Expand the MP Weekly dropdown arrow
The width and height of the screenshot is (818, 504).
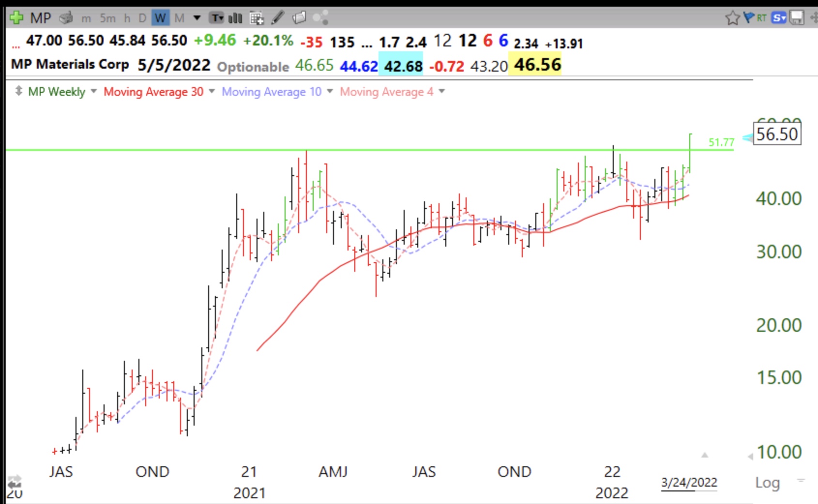tap(93, 91)
